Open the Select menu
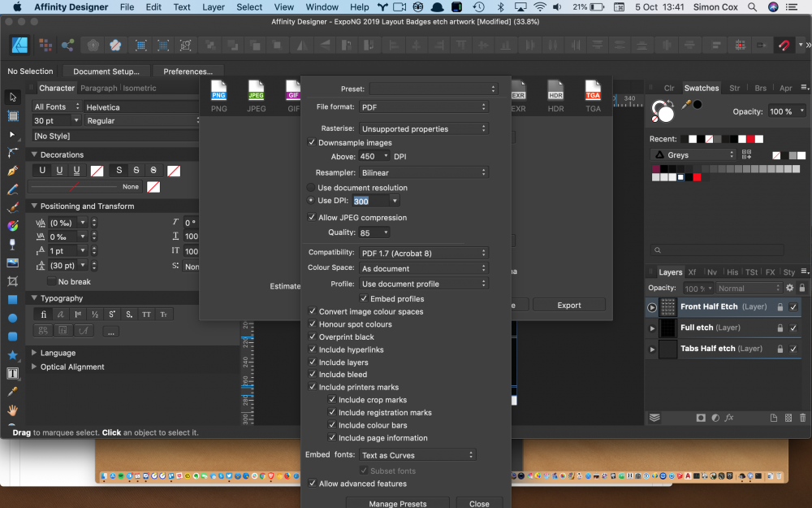The height and width of the screenshot is (508, 812). 248,7
